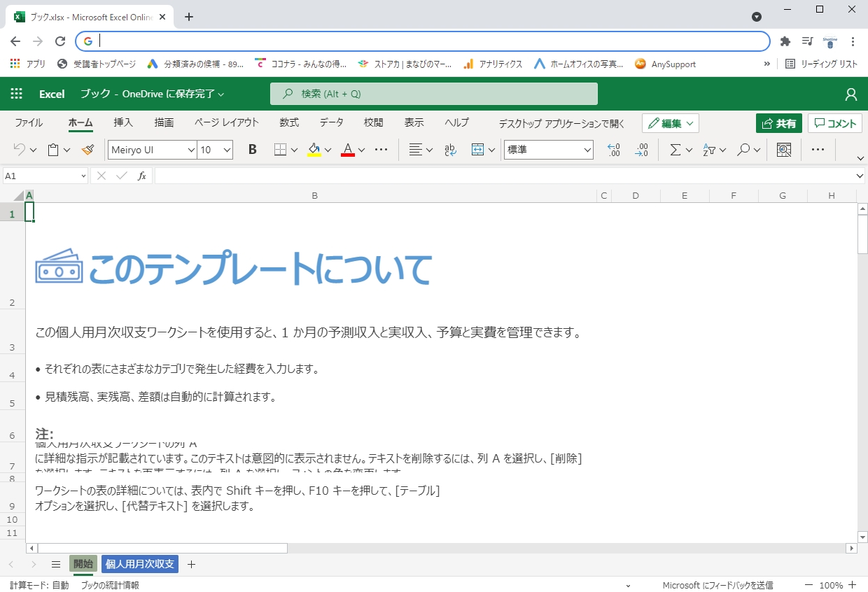The image size is (868, 592).
Task: Open the リーディング リスト
Action: [822, 64]
